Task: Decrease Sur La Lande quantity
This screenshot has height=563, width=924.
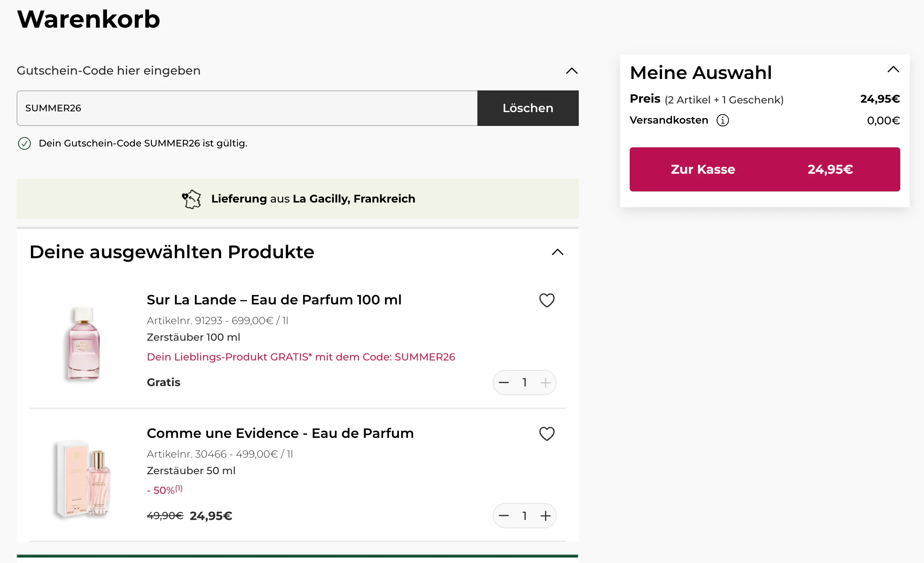Action: click(504, 383)
